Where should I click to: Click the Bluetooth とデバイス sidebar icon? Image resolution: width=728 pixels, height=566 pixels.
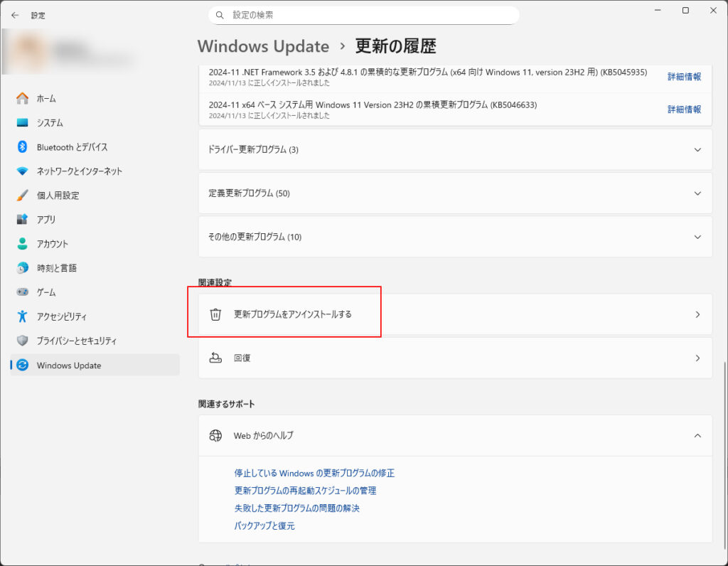[22, 147]
